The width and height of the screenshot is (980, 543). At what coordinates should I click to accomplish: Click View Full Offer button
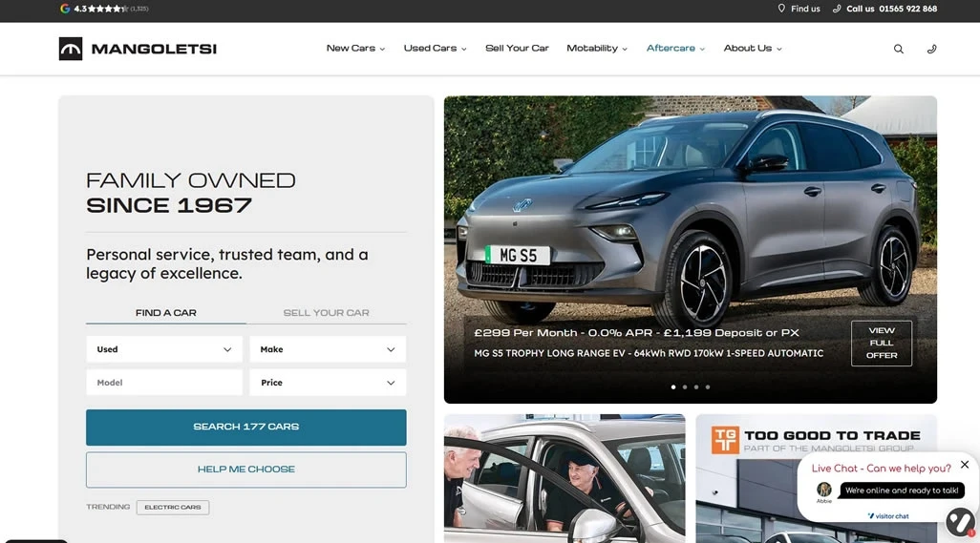pos(882,343)
